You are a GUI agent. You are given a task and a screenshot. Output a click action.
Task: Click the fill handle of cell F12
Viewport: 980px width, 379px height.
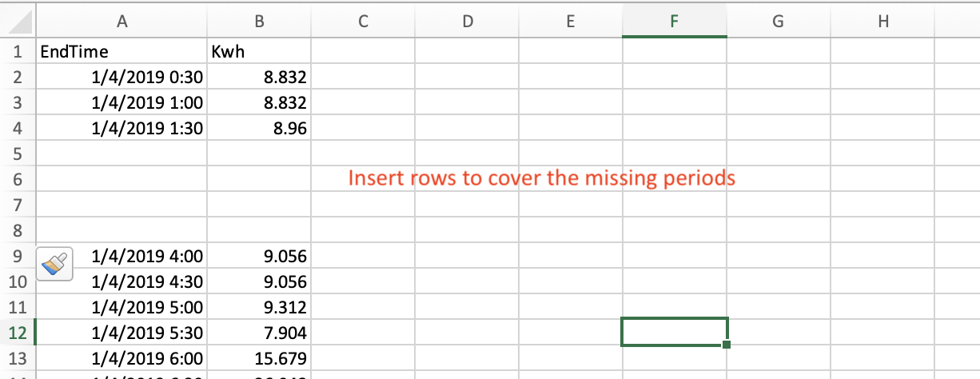pyautogui.click(x=726, y=345)
